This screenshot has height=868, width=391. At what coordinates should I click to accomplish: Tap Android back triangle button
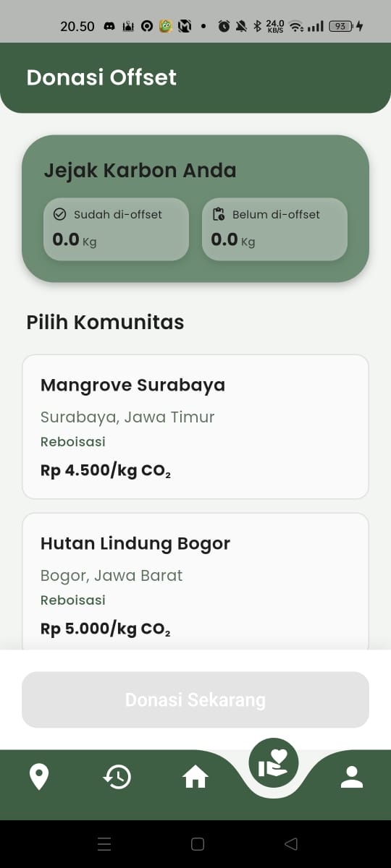tap(291, 843)
